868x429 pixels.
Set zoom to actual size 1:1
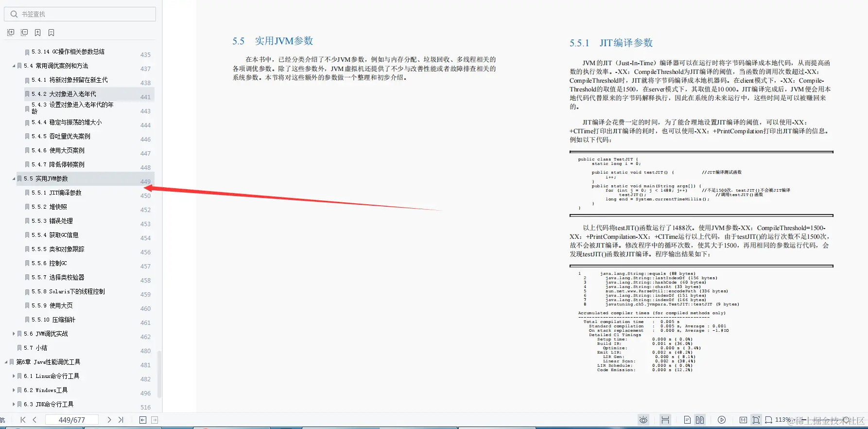tap(743, 420)
